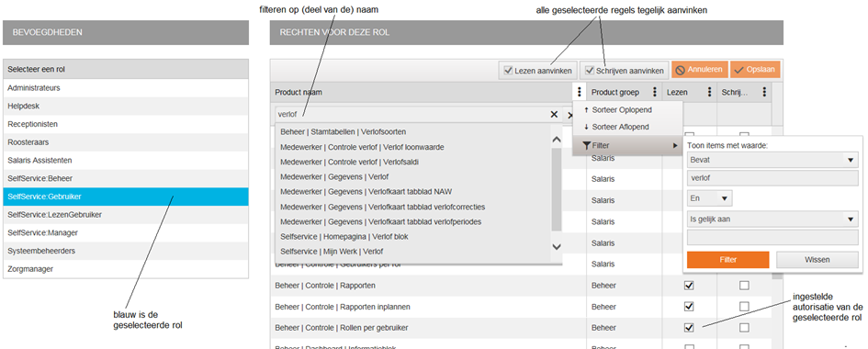The image size is (868, 349).
Task: Tick Schrijven for Beheer Controle Rapporten inplannen
Action: tap(744, 307)
